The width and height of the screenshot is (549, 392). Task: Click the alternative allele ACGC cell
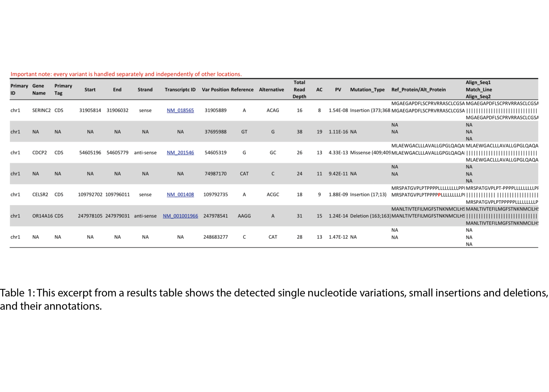point(273,194)
